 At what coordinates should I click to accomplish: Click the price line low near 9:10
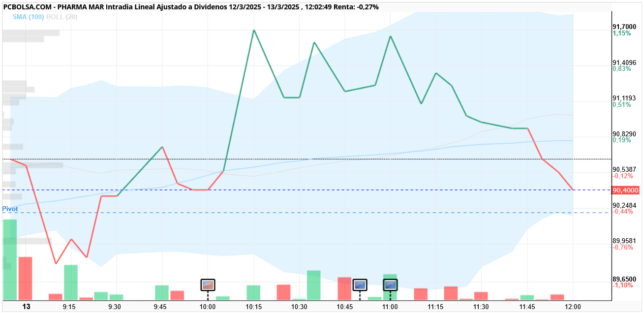tap(56, 263)
